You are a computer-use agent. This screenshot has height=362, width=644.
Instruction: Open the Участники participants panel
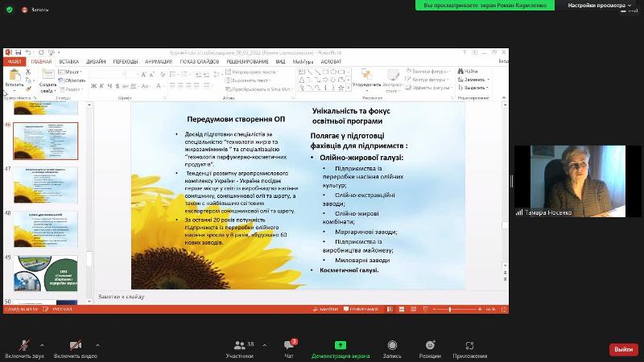coord(239,344)
